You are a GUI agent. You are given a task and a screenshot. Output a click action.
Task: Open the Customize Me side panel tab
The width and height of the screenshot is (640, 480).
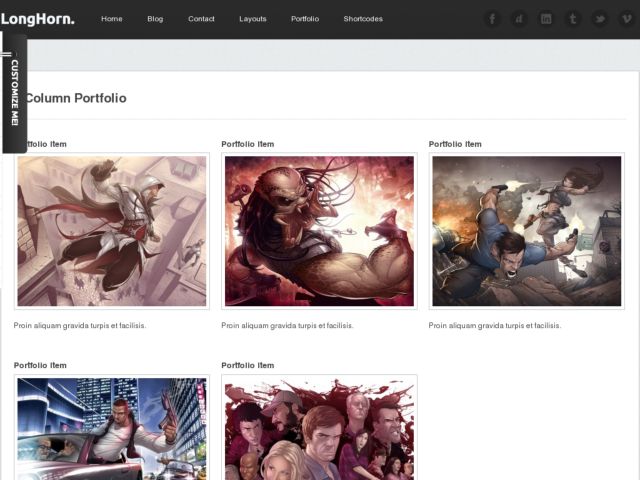[x=14, y=93]
